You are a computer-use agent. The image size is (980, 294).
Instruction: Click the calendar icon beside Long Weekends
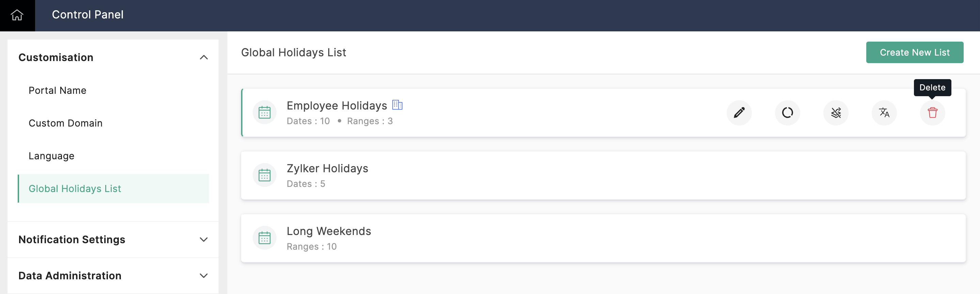click(x=264, y=238)
